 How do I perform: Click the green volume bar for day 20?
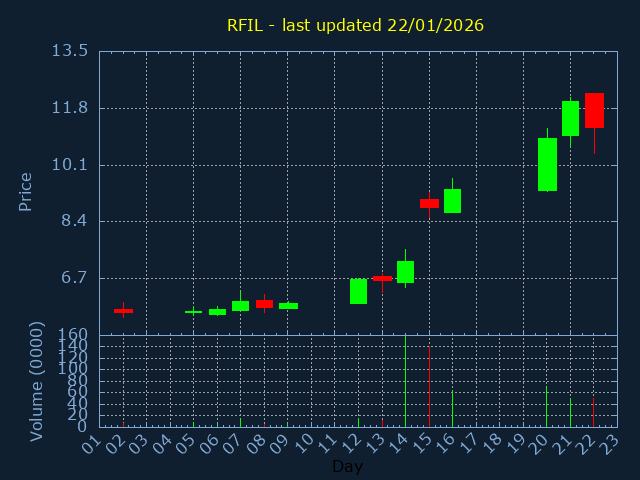coord(546,407)
